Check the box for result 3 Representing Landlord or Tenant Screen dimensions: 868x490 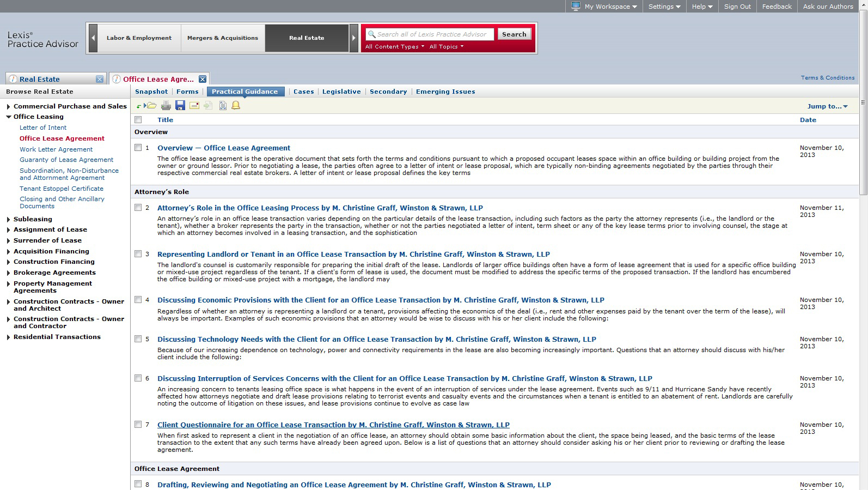[138, 254]
